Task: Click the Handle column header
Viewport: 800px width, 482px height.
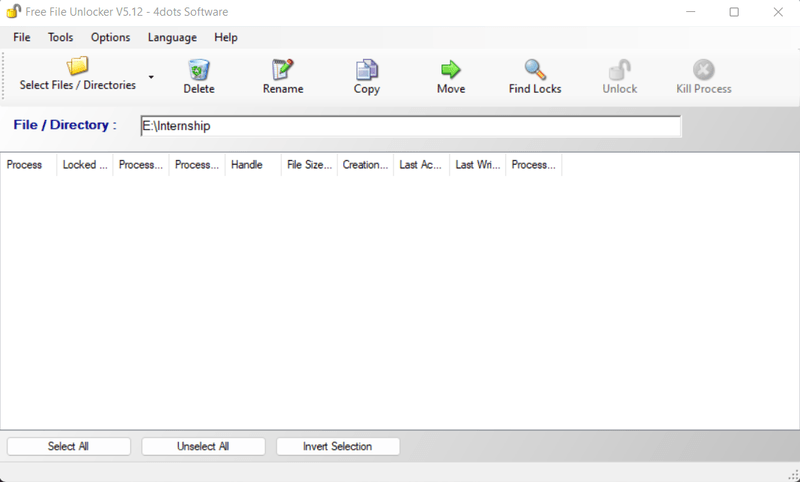Action: 253,165
